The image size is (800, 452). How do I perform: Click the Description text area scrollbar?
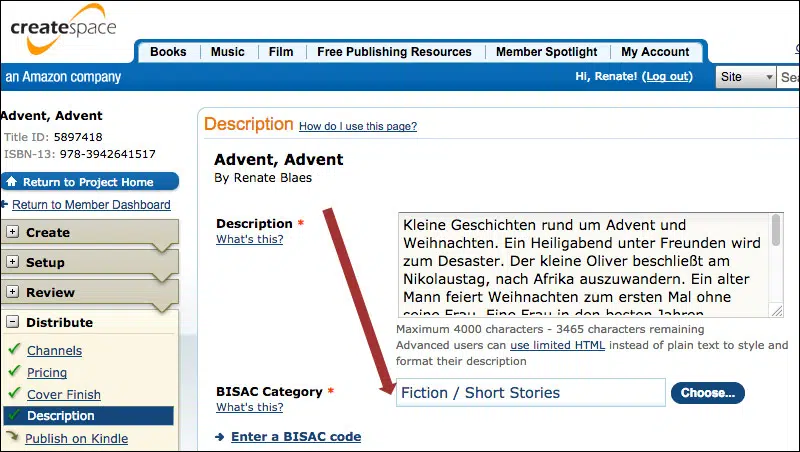click(776, 265)
